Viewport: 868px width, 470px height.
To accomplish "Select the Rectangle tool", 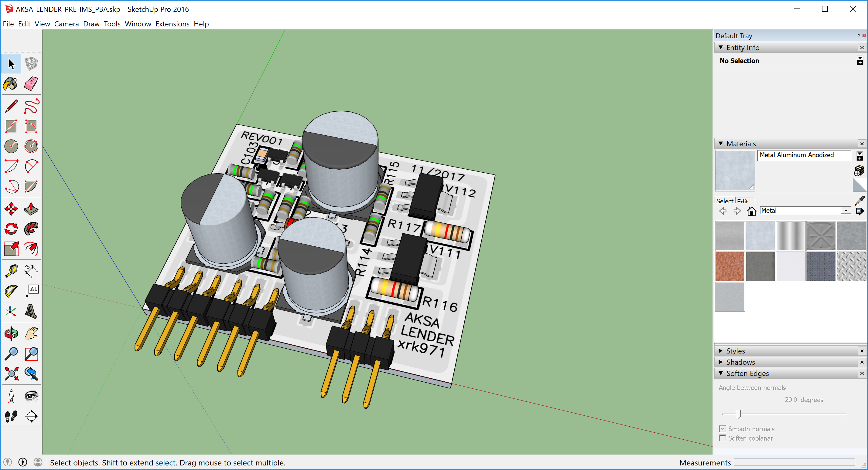I will click(11, 126).
